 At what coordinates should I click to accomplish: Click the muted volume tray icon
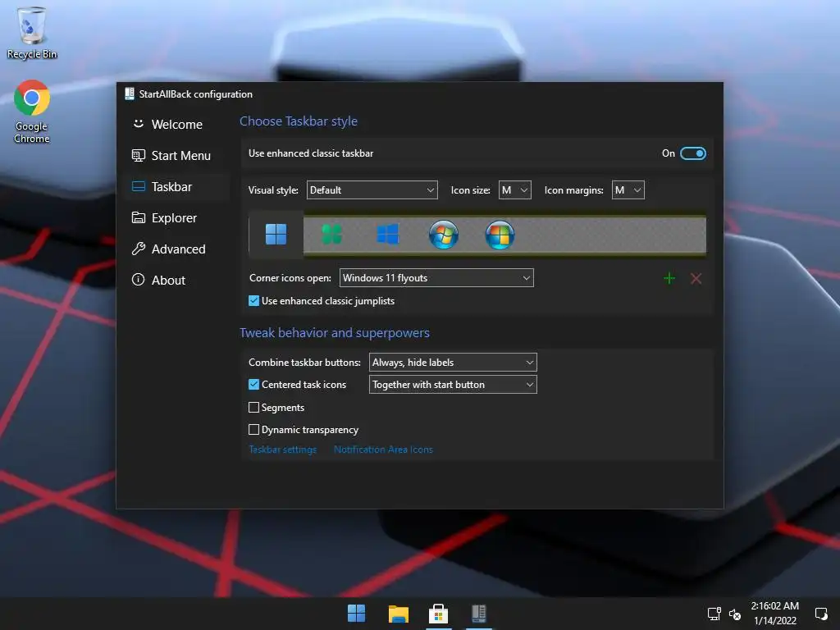(735, 614)
